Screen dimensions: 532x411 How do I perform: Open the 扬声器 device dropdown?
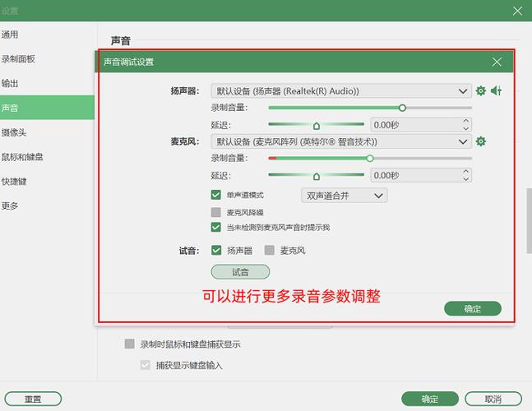341,91
